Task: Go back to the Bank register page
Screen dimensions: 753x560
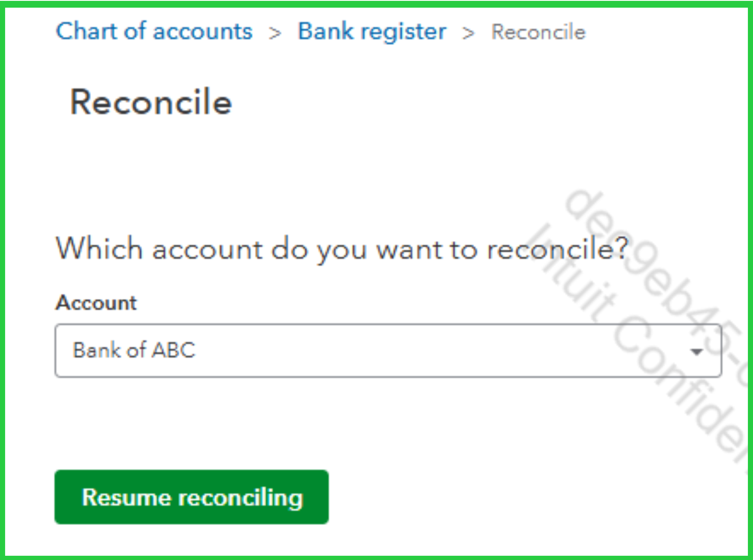Action: [372, 31]
